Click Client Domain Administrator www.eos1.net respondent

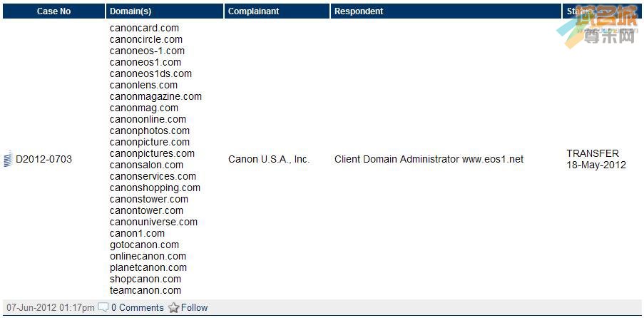[429, 159]
